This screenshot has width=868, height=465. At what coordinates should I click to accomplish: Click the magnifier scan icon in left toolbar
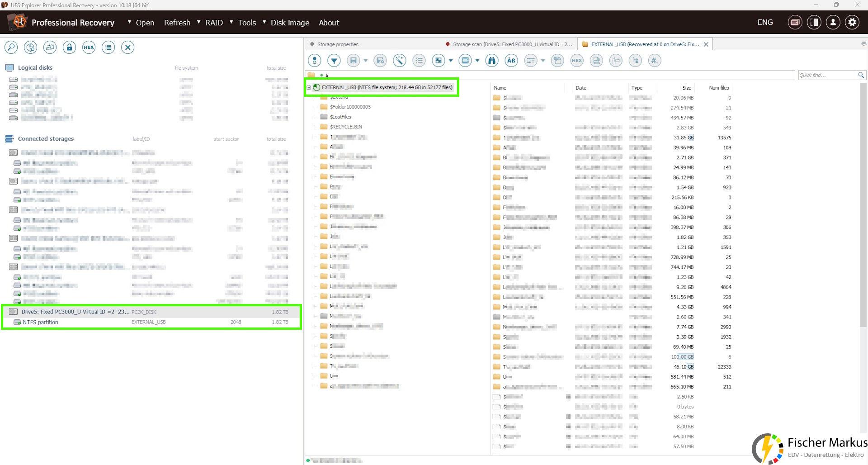[11, 47]
